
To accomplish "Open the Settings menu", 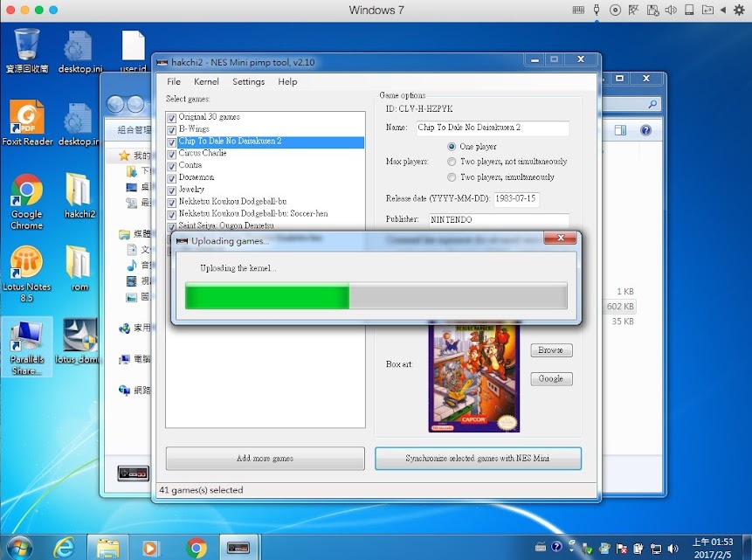I will coord(248,81).
